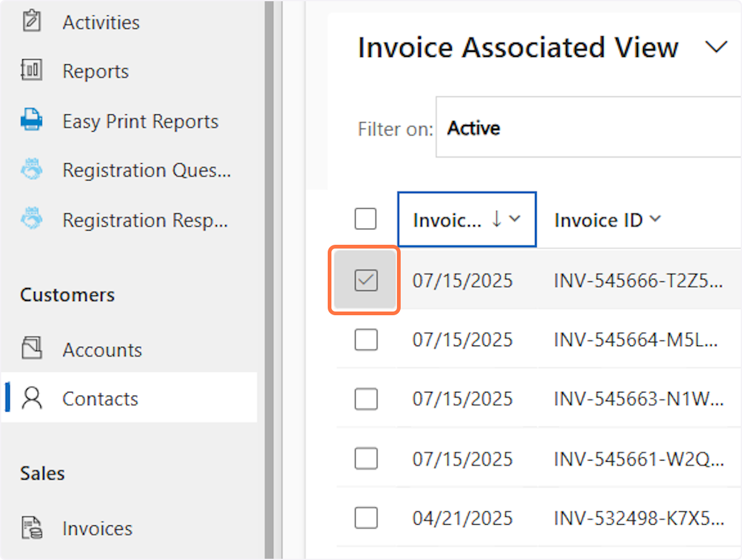Click the Active filter field
The image size is (742, 560).
(x=587, y=128)
